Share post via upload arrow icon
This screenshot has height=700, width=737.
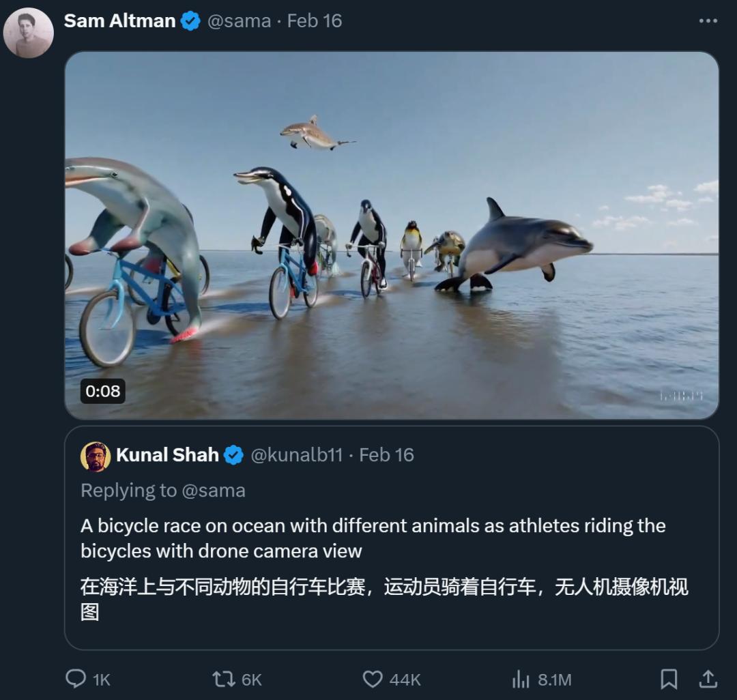(708, 679)
